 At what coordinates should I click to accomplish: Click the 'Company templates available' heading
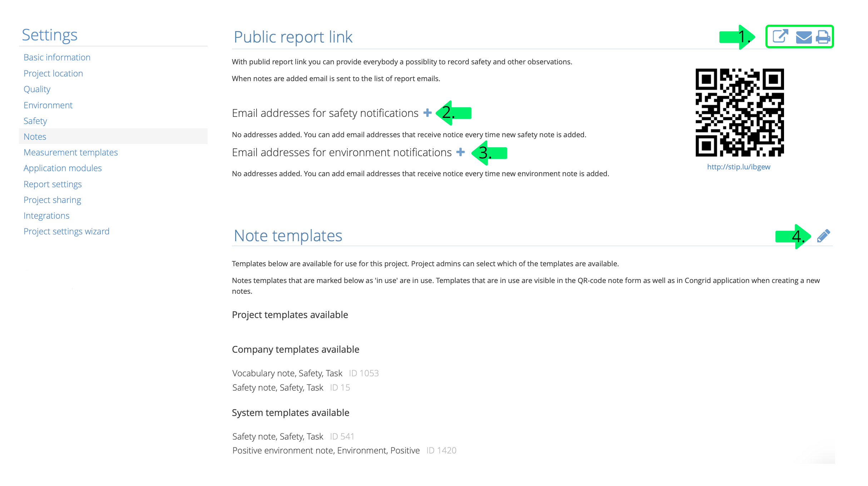tap(296, 349)
